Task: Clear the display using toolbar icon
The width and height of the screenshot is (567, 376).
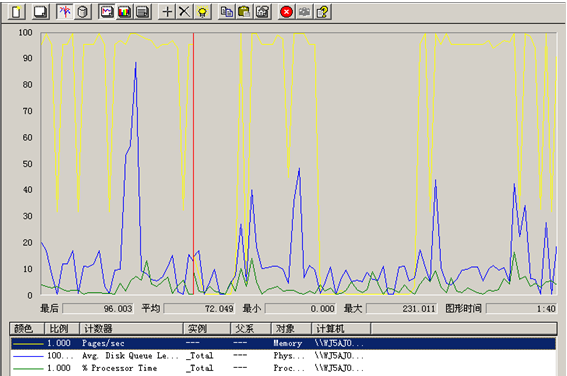Action: tap(40, 12)
